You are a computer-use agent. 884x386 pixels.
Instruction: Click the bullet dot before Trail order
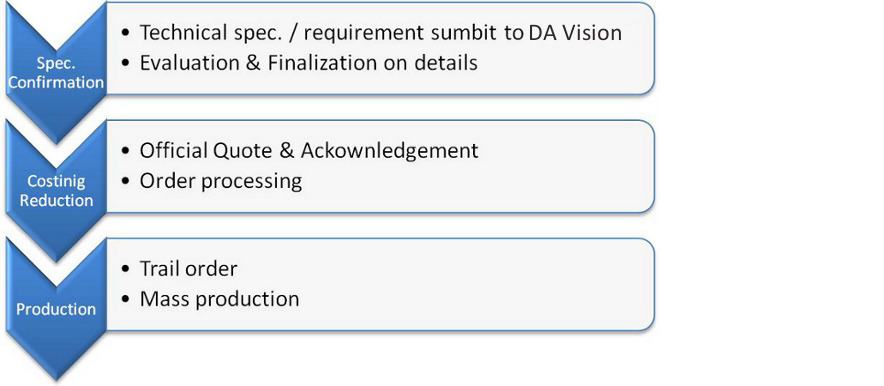125,269
